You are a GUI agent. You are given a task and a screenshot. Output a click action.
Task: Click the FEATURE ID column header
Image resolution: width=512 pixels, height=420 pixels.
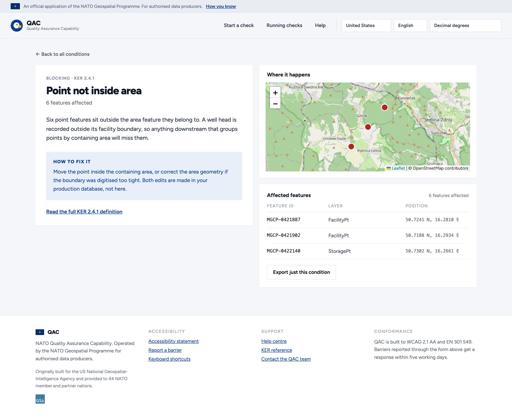(280, 206)
